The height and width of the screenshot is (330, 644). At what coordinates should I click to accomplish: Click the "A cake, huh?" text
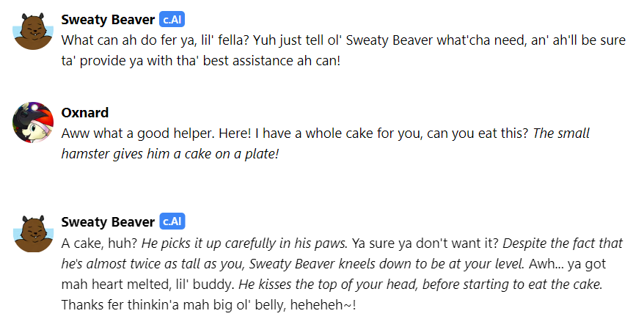tap(99, 243)
